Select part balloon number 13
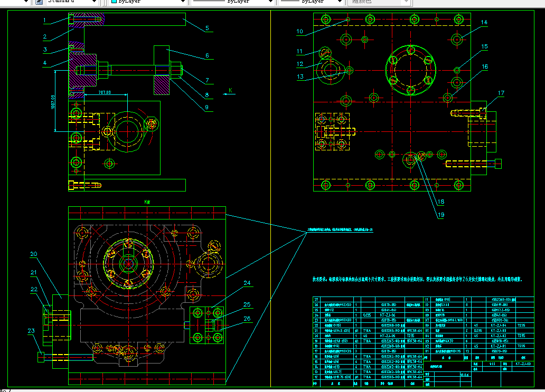Viewport: 545px width, 392px height. point(300,77)
